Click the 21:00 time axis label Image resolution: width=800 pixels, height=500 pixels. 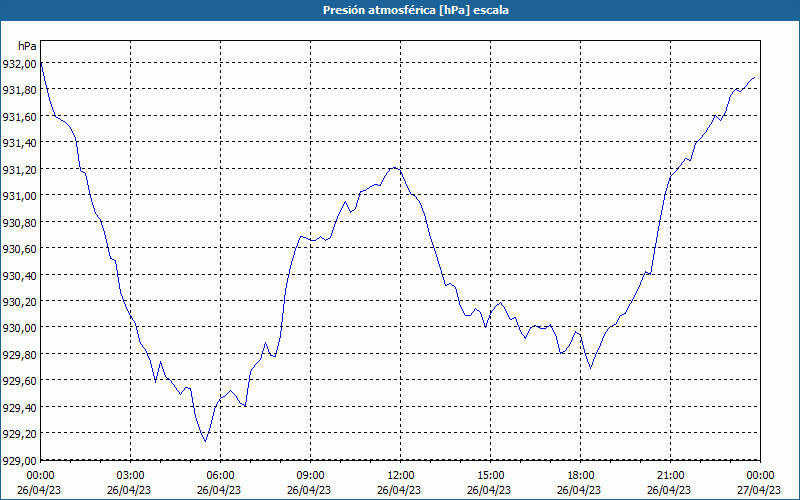[670, 476]
